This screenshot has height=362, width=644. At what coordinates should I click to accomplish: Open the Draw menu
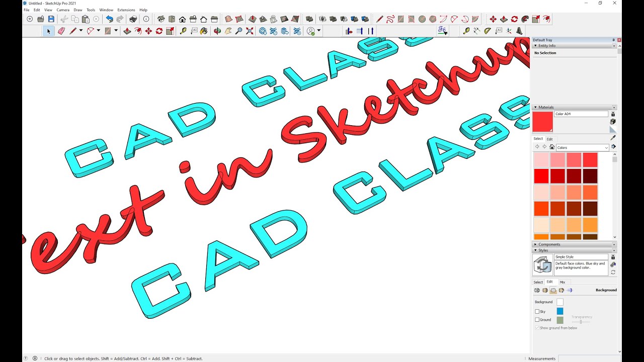pos(78,10)
